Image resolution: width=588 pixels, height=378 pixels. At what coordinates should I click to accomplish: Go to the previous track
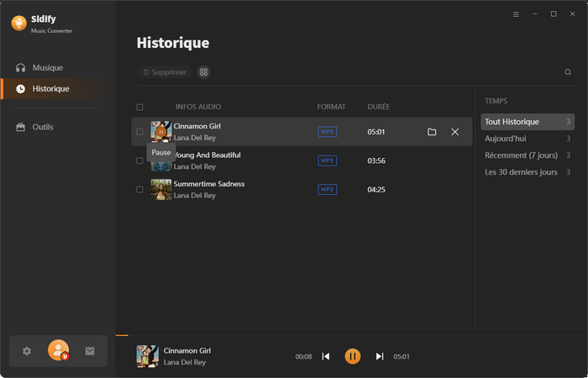[326, 356]
